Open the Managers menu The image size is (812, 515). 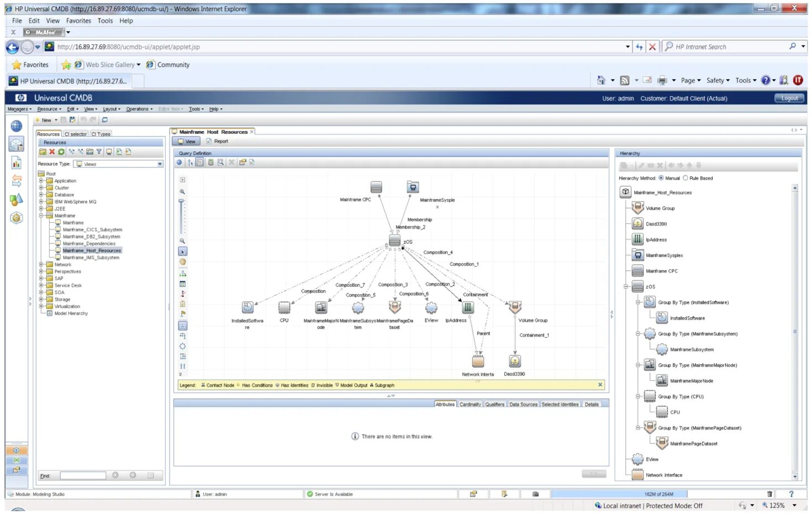point(19,109)
